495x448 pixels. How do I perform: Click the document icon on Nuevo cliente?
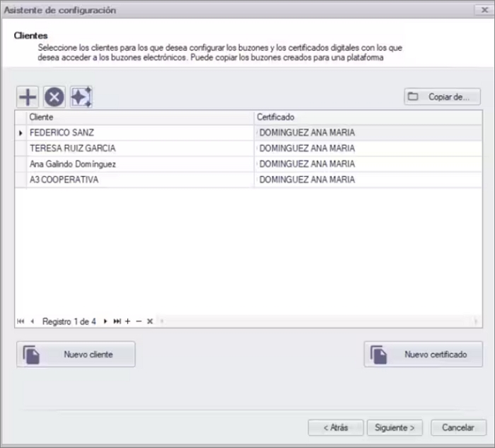pyautogui.click(x=31, y=355)
